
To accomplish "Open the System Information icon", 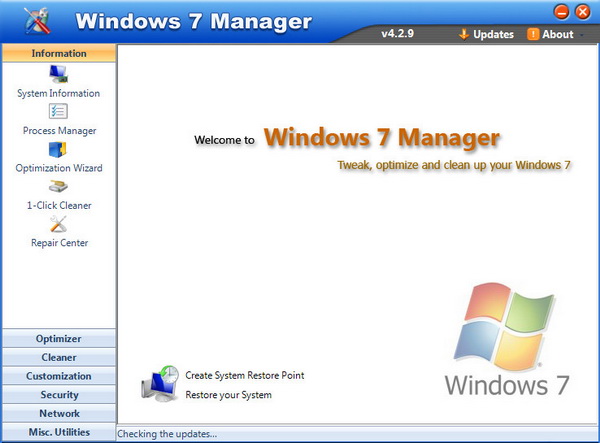I will click(58, 74).
